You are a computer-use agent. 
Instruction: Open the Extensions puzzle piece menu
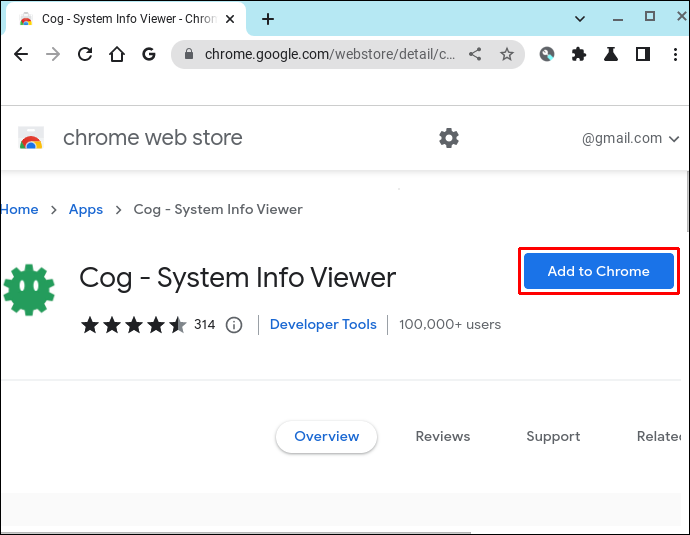(579, 54)
